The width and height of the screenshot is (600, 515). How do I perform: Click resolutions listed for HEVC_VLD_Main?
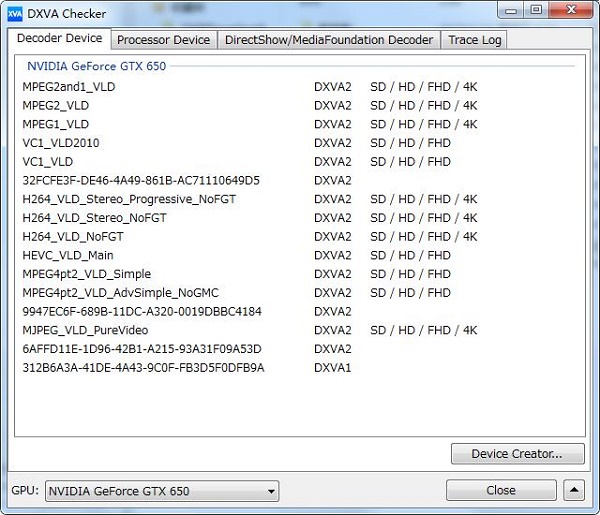410,256
